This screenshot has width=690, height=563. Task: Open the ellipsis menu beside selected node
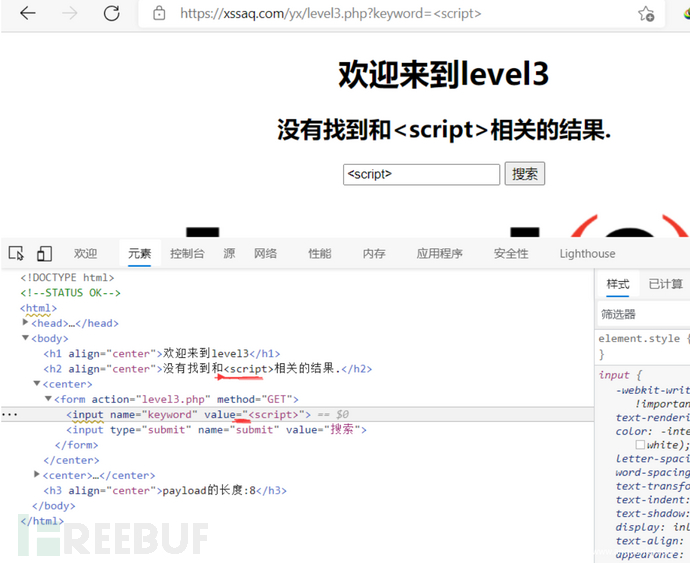pos(9,414)
